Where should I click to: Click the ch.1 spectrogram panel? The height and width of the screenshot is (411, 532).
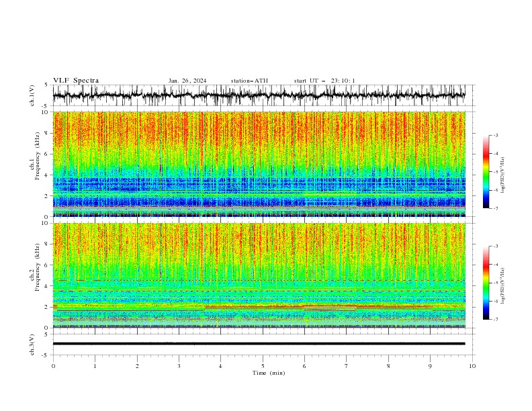point(259,164)
